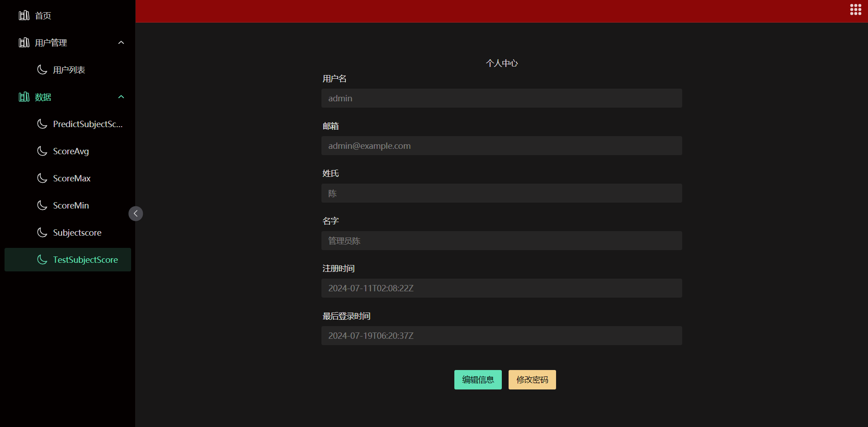868x427 pixels.
Task: Collapse the 用户管理 submenu chevron
Action: click(x=121, y=43)
